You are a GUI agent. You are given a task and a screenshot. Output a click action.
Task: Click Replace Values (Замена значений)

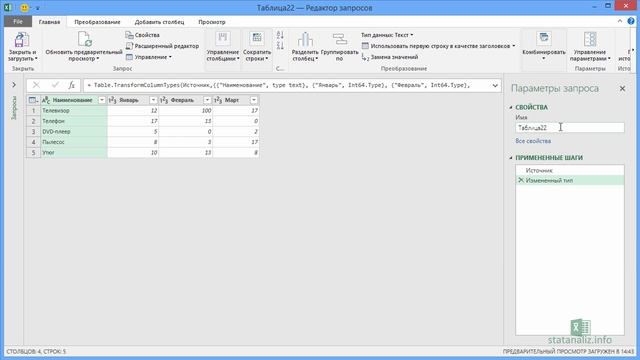(390, 57)
